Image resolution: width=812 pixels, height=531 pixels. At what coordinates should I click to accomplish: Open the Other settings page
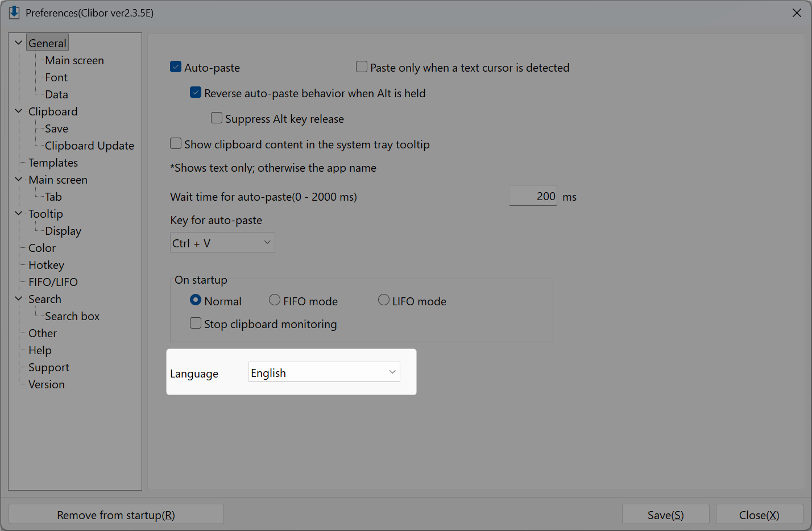43,333
